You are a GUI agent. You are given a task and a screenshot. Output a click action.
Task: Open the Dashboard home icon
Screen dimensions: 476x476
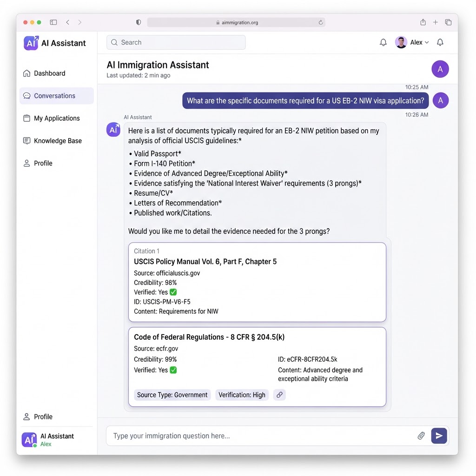[26, 73]
